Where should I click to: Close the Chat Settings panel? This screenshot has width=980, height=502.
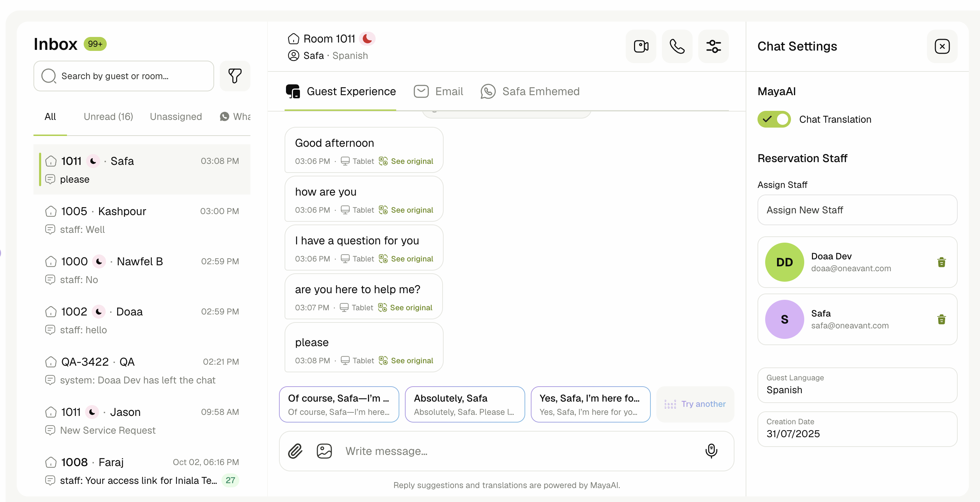tap(942, 46)
